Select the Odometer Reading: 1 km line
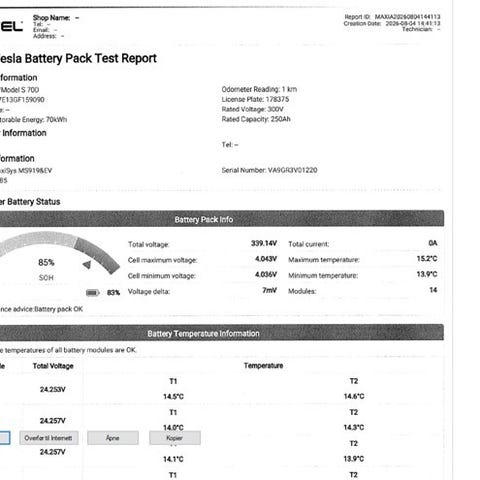The height and width of the screenshot is (480, 480). point(259,89)
